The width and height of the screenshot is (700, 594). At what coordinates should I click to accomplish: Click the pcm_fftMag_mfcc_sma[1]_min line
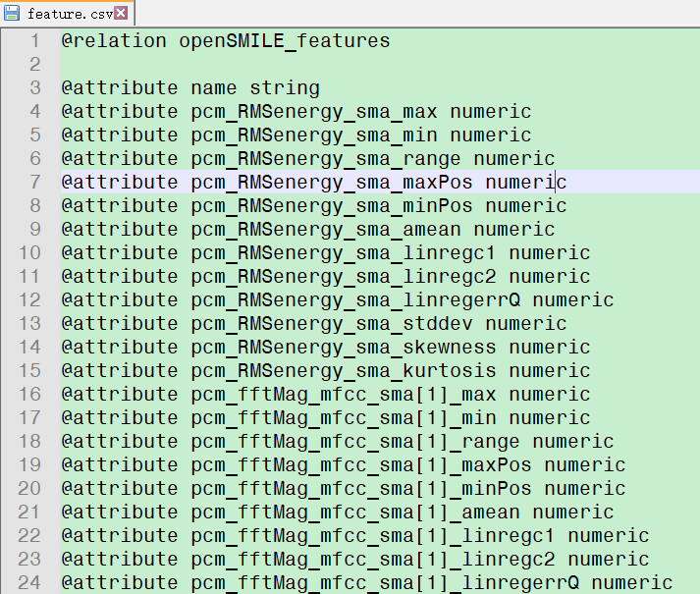click(326, 418)
